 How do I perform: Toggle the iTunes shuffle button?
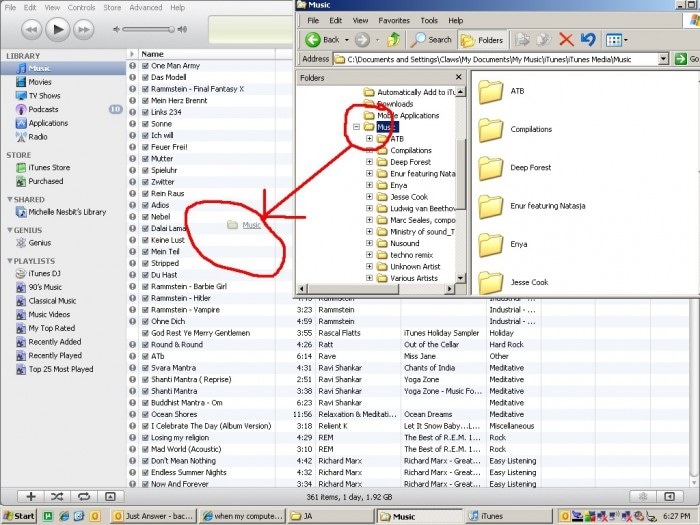(57, 496)
